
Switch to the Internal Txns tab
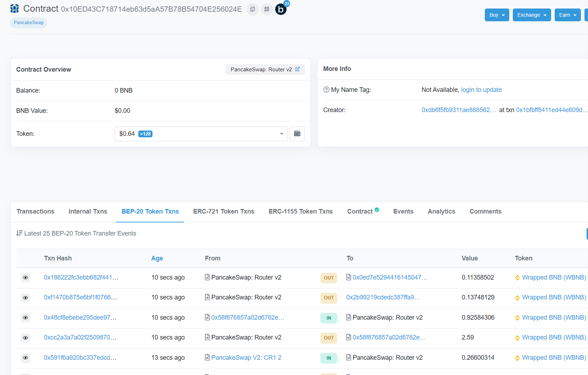[x=88, y=211]
